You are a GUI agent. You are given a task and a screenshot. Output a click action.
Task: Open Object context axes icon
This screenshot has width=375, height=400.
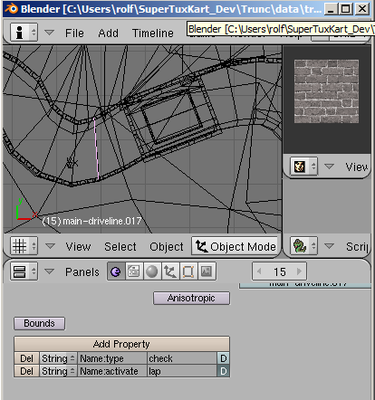coord(170,272)
